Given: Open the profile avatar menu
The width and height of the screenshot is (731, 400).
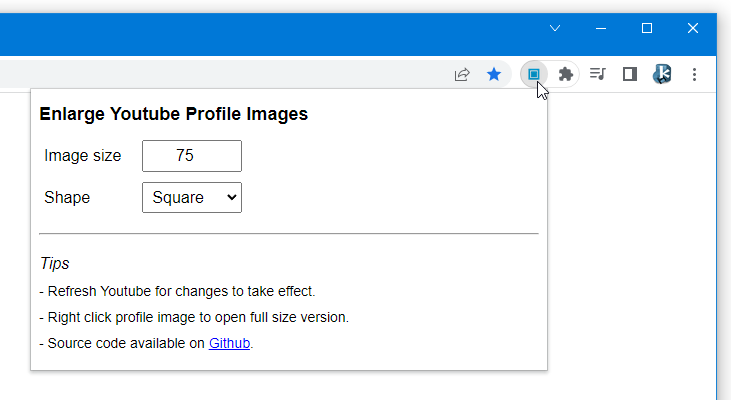Looking at the screenshot, I should [662, 74].
